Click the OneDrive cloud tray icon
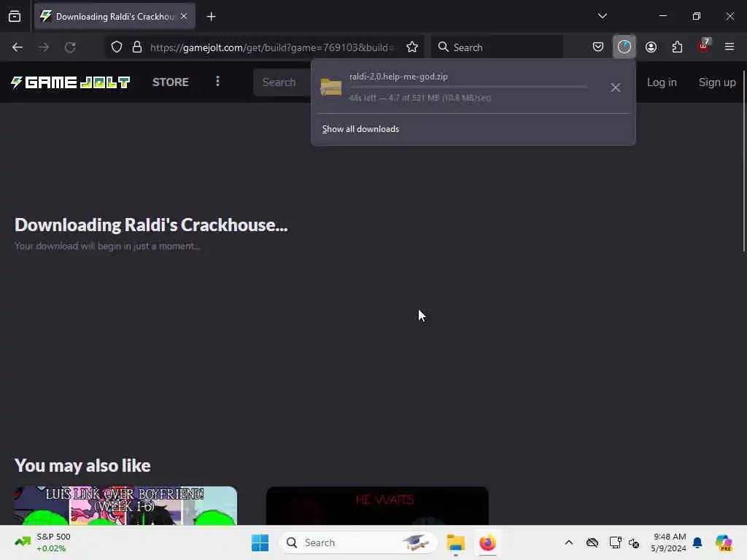The width and height of the screenshot is (747, 560). coord(592,542)
